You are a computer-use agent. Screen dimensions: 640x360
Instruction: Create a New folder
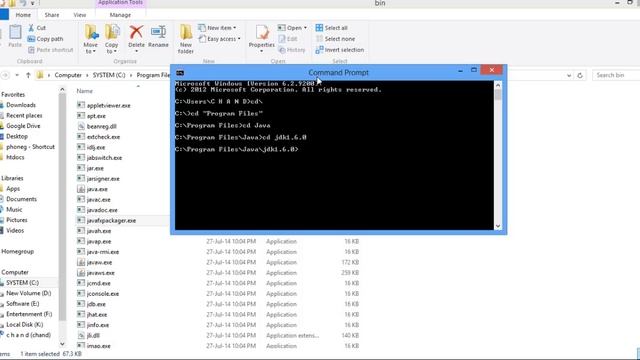pos(186,39)
